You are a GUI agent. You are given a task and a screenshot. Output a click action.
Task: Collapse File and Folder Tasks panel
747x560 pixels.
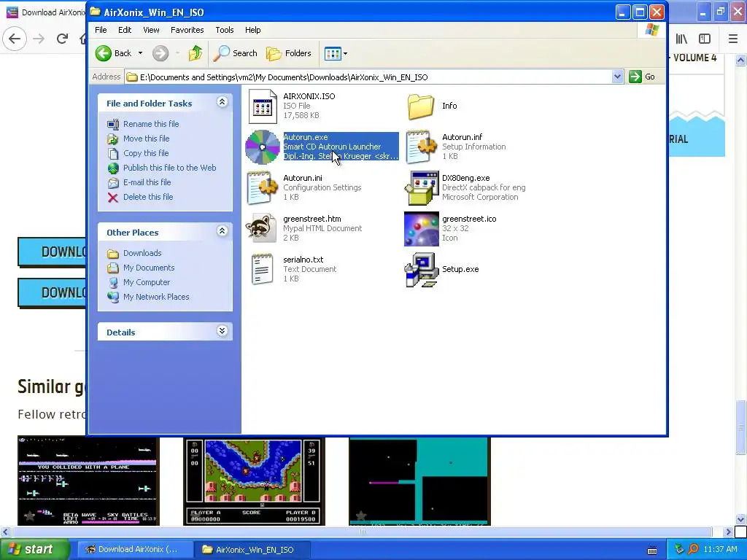tap(222, 102)
